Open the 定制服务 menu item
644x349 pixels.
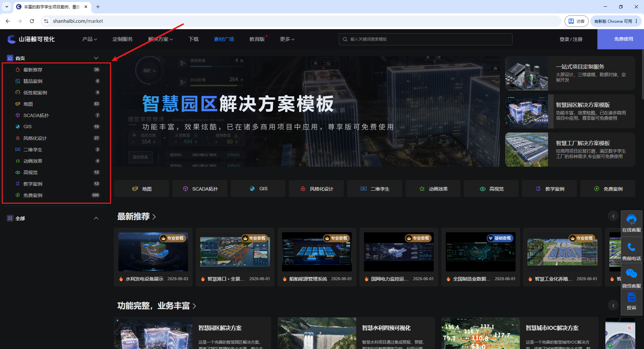click(123, 39)
